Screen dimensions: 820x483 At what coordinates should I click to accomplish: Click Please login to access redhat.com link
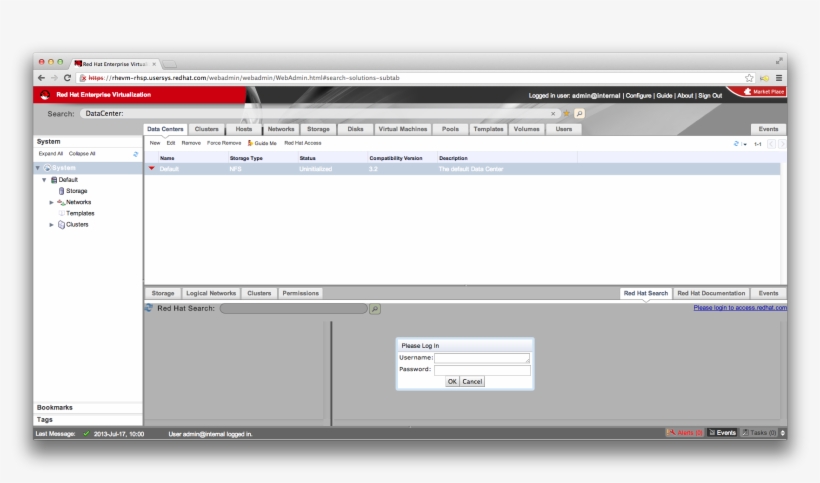740,308
